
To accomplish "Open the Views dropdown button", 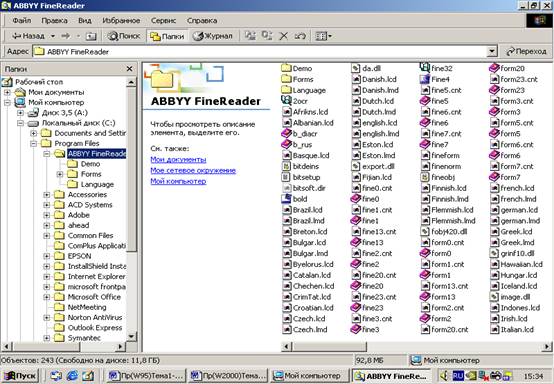I will pos(323,36).
